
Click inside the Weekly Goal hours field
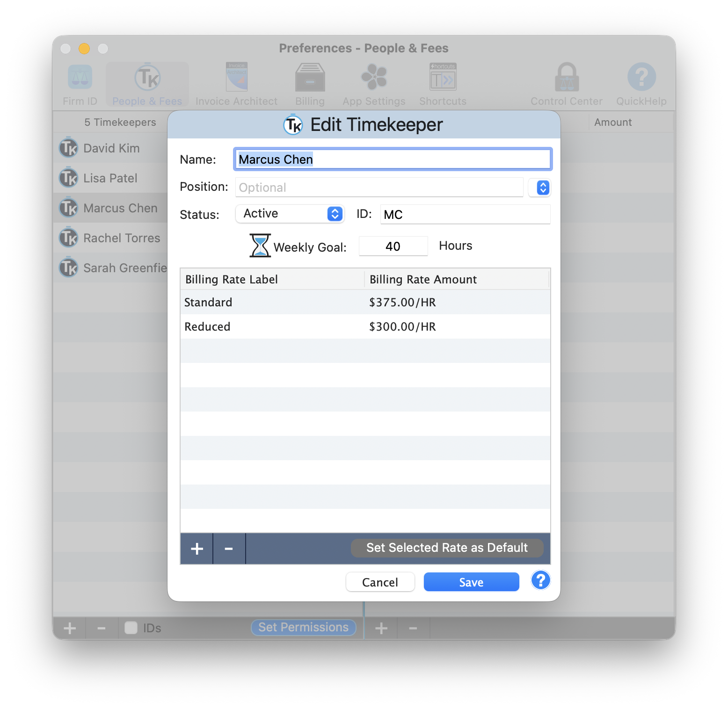pos(393,246)
